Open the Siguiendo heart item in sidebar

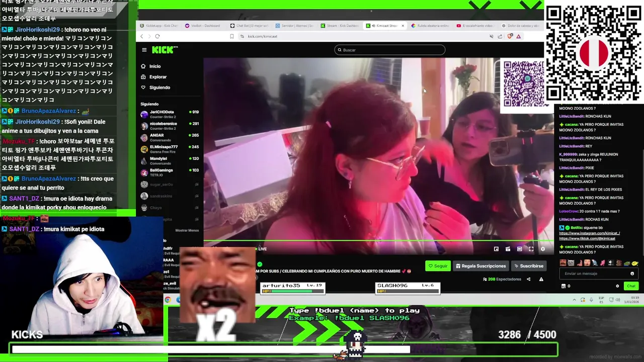pos(155,87)
